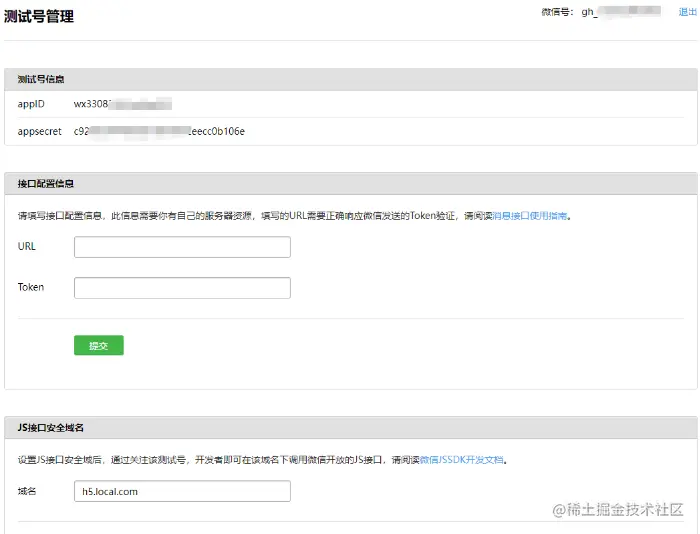Click the appsecret label

(40, 131)
